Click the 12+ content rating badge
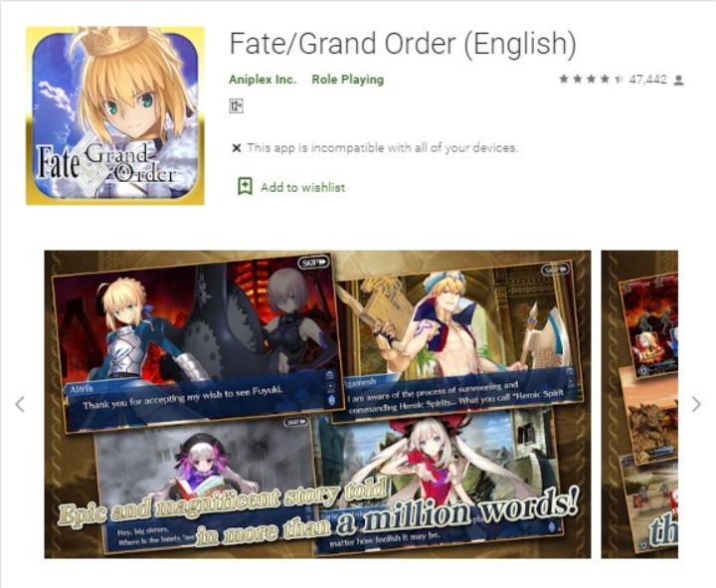Image resolution: width=716 pixels, height=588 pixels. tap(236, 106)
